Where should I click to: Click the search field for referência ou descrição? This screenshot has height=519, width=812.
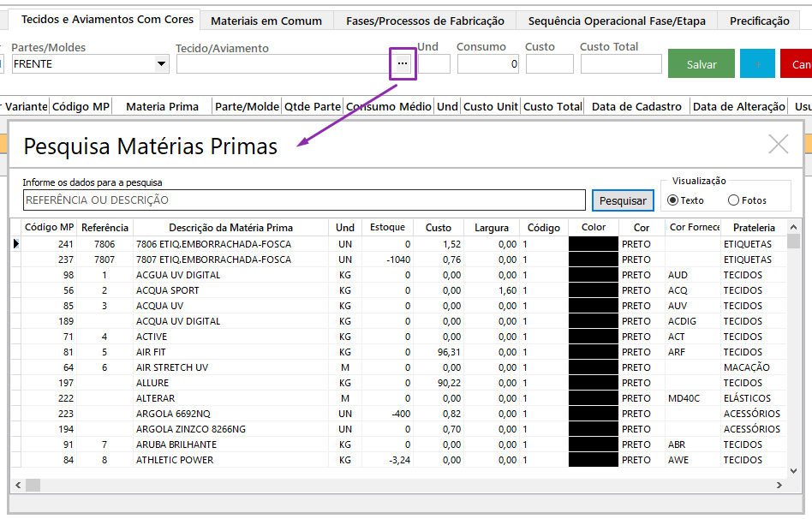304,200
